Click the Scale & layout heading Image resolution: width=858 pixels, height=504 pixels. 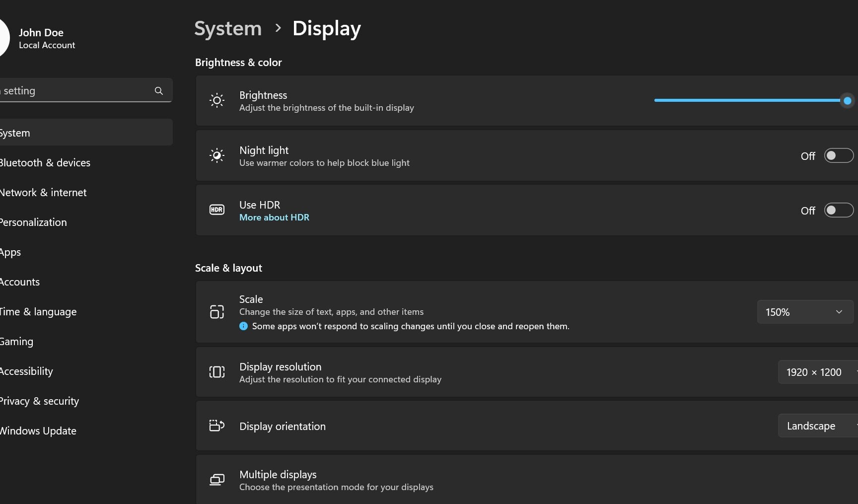(228, 268)
